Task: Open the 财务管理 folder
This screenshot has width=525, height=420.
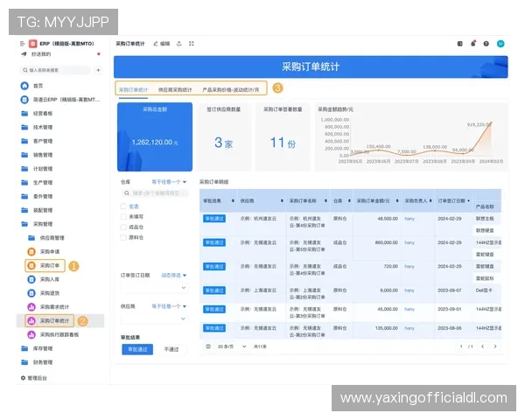Action: (37, 362)
